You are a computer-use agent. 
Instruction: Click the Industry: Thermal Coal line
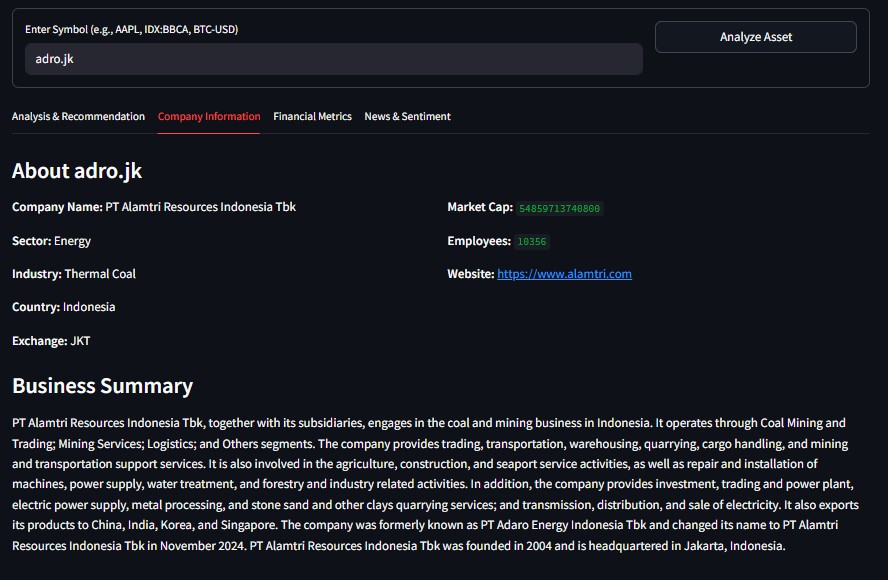[74, 274]
